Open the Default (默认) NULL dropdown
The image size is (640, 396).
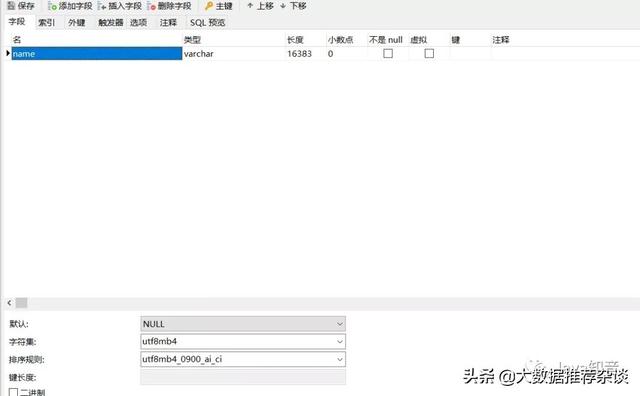[x=243, y=324]
